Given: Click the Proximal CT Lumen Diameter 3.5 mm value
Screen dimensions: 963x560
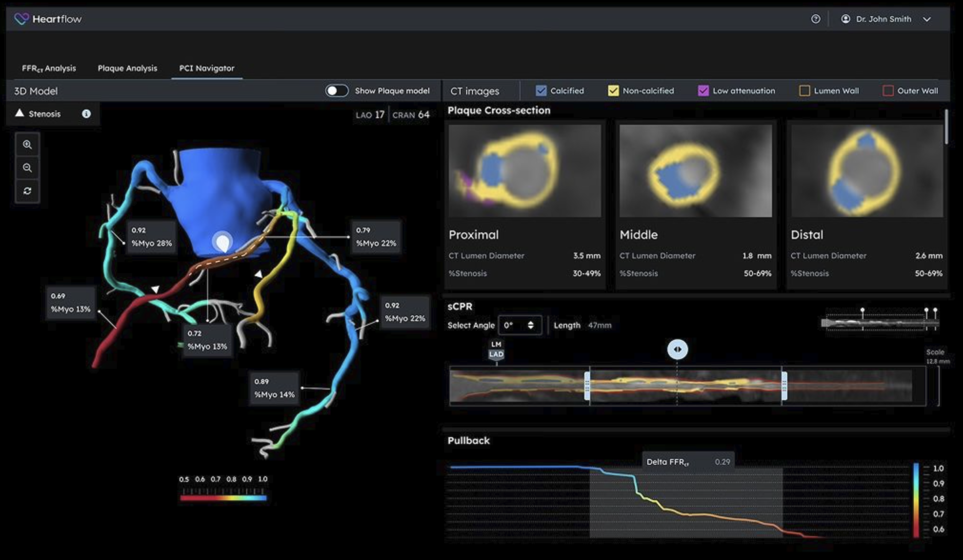Looking at the screenshot, I should point(587,256).
